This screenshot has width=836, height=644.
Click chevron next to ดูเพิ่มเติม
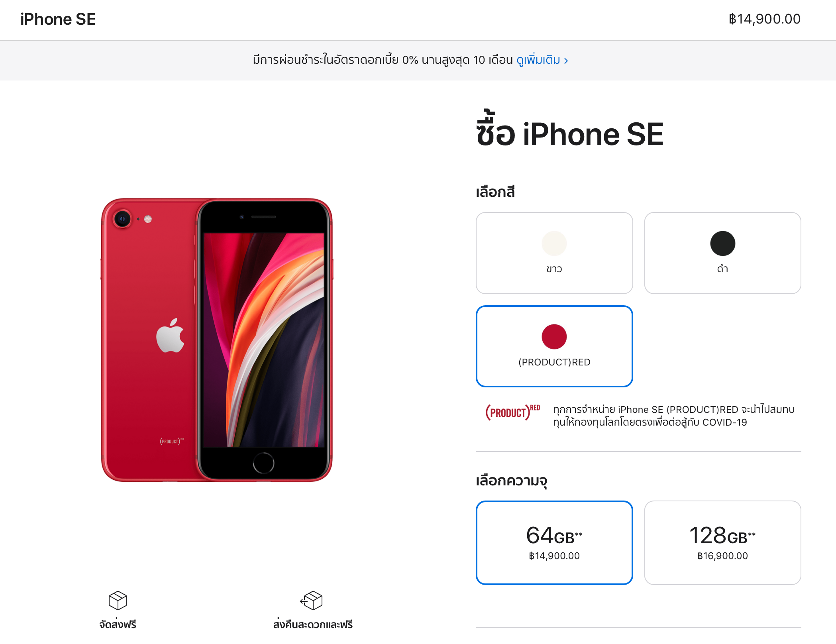pos(566,61)
